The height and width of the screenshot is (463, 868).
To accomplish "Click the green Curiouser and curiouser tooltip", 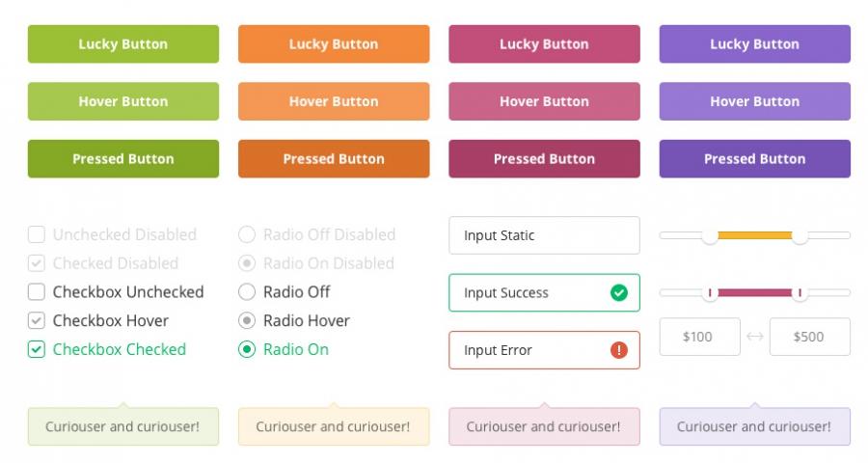I will [123, 426].
